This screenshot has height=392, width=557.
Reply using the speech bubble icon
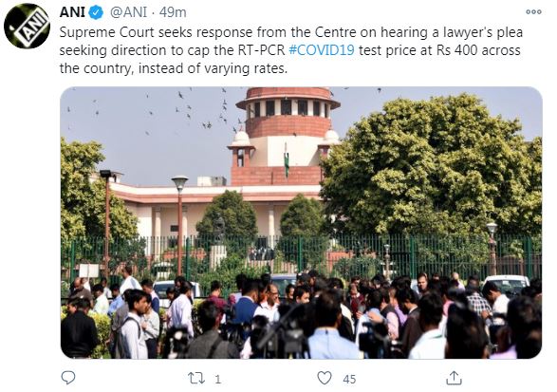[68, 378]
